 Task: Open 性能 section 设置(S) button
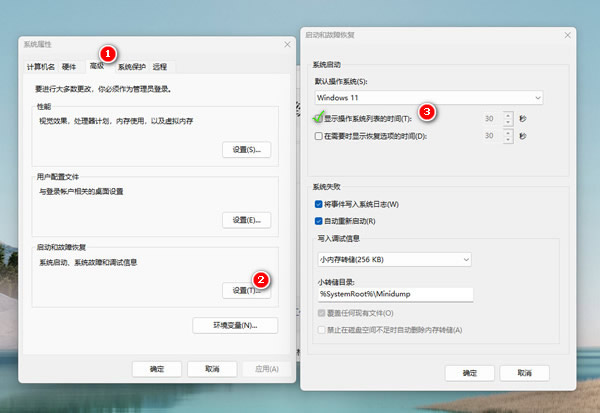pyautogui.click(x=245, y=149)
